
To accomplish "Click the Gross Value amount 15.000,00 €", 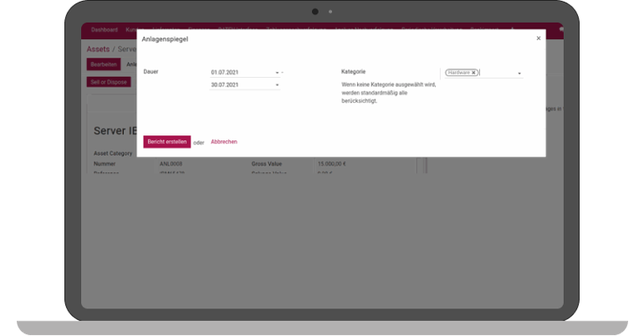I will (x=332, y=165).
